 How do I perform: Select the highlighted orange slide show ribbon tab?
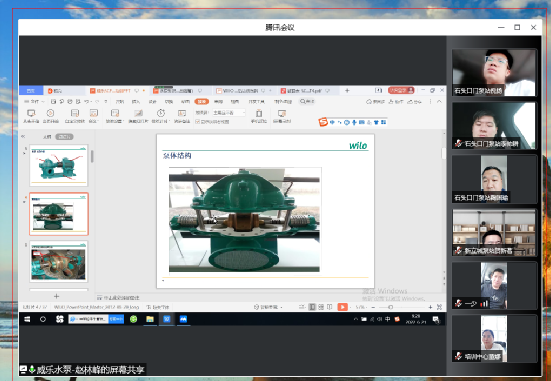201,101
